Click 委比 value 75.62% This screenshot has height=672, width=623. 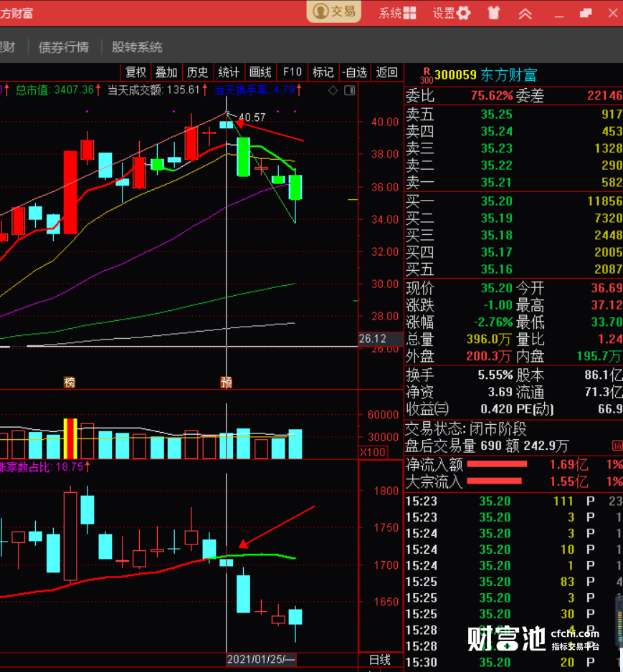(x=492, y=95)
